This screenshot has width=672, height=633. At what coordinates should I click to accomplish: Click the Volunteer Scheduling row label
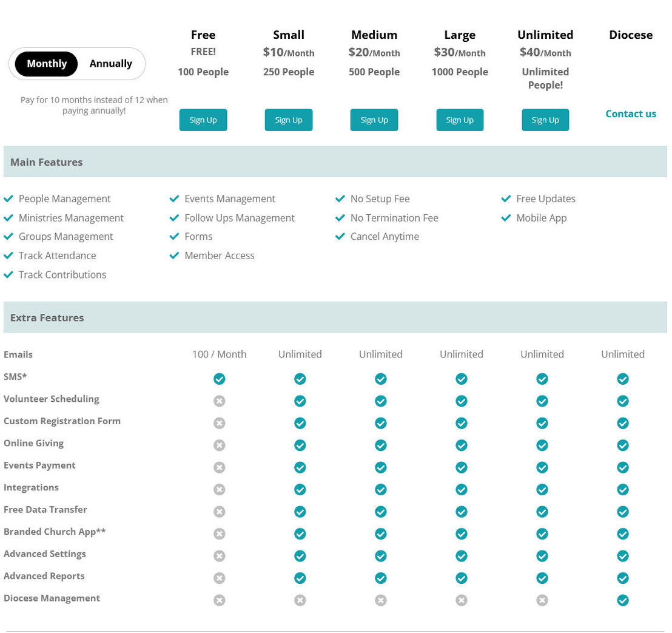pos(52,399)
